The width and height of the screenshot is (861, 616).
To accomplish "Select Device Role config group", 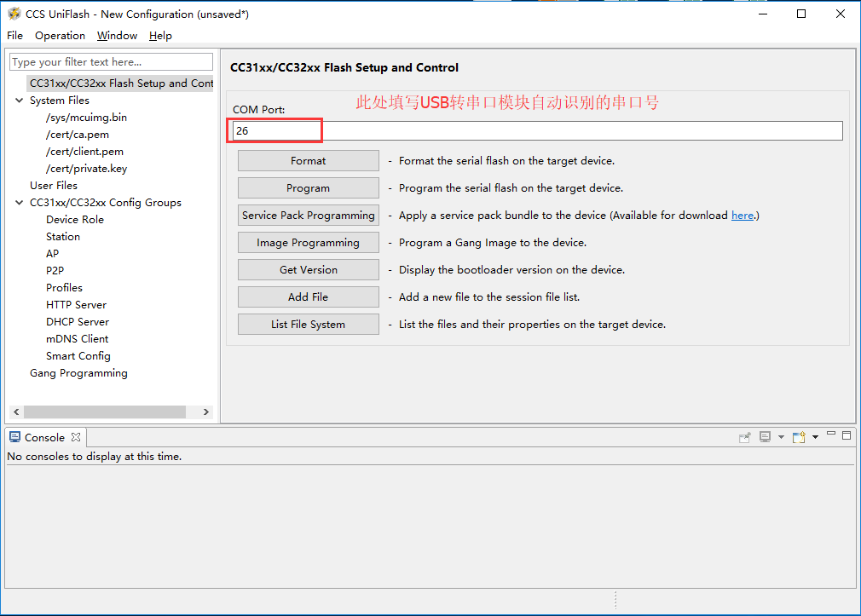I will pyautogui.click(x=75, y=220).
